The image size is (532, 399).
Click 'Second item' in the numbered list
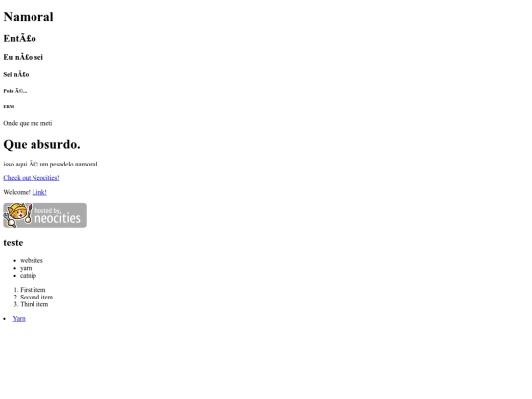[36, 297]
